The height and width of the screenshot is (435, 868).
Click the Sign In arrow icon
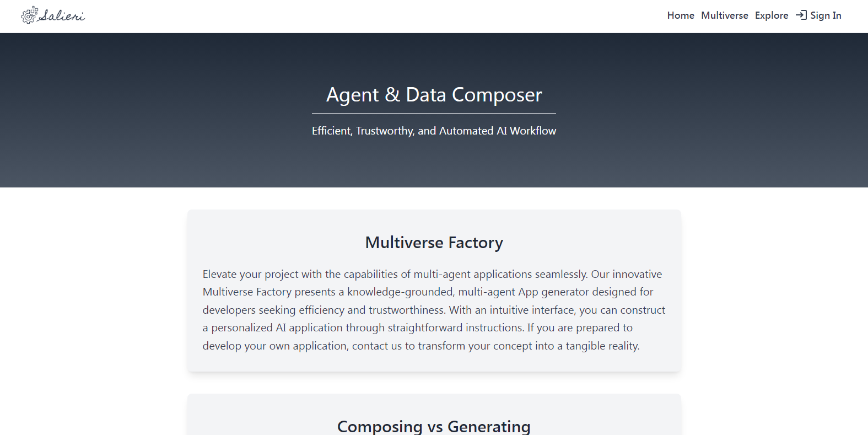point(801,15)
